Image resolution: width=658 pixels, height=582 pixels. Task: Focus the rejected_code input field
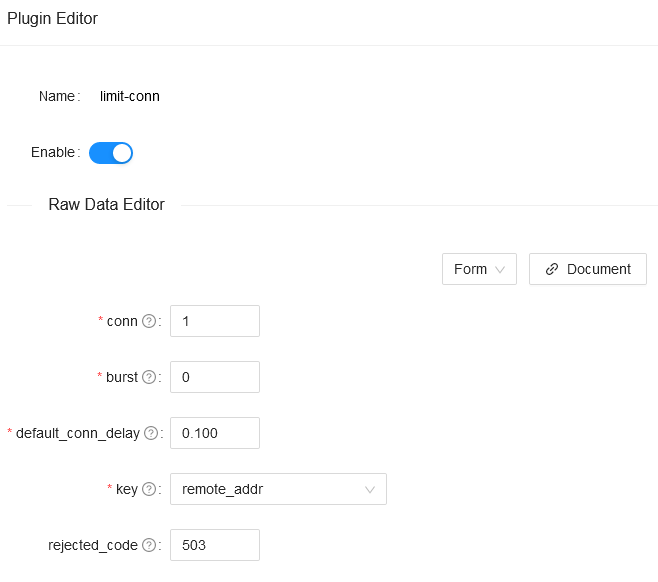pyautogui.click(x=215, y=545)
